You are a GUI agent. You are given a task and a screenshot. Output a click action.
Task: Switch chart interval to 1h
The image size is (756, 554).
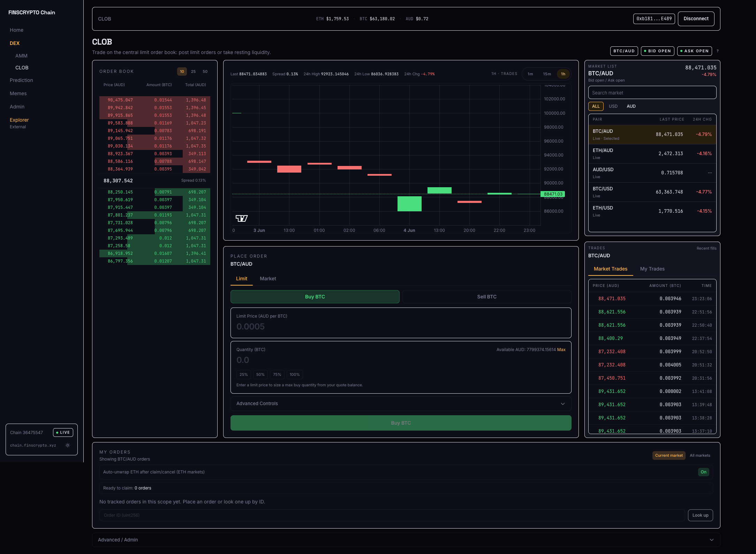click(x=563, y=74)
